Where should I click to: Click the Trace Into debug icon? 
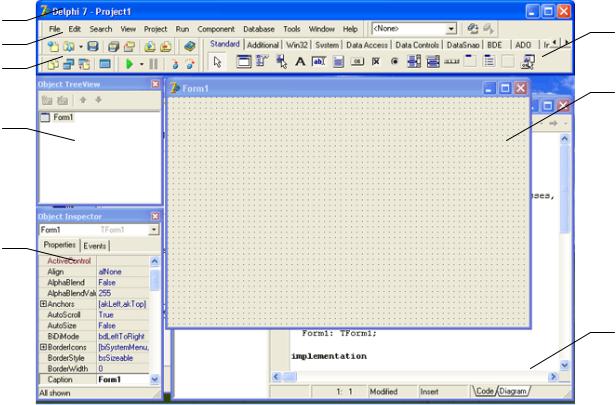click(175, 64)
